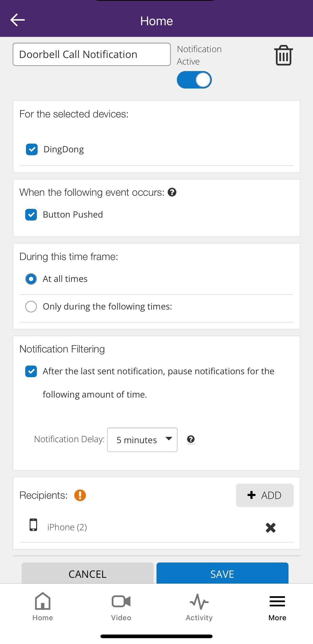
Task: Remove iPhone (2) recipient
Action: (271, 528)
